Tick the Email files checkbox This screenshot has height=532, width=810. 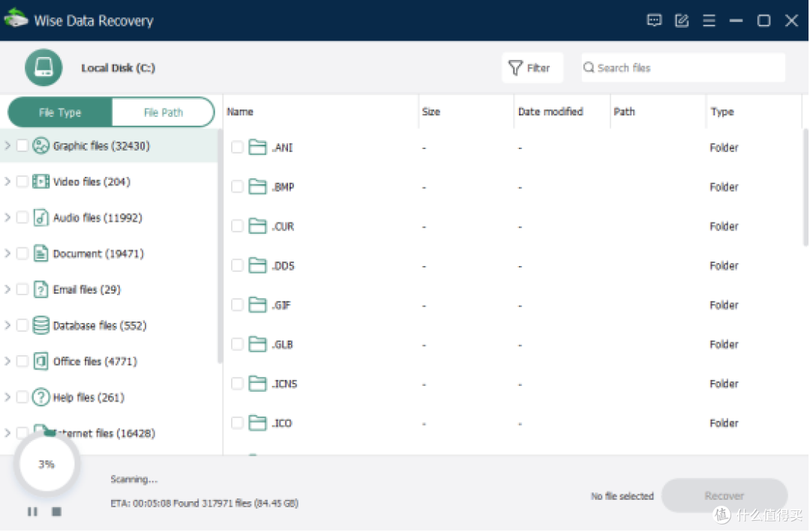22,289
